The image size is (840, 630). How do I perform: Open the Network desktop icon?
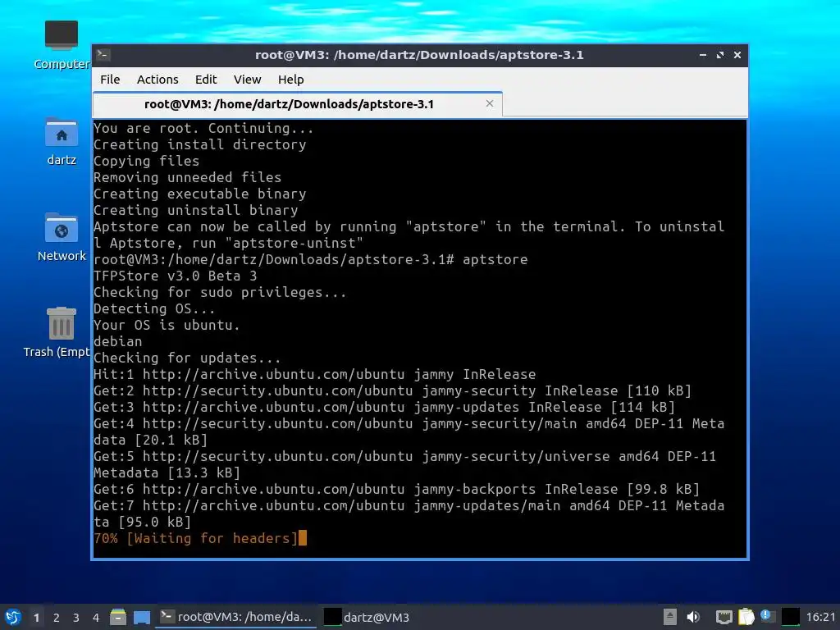[62, 237]
